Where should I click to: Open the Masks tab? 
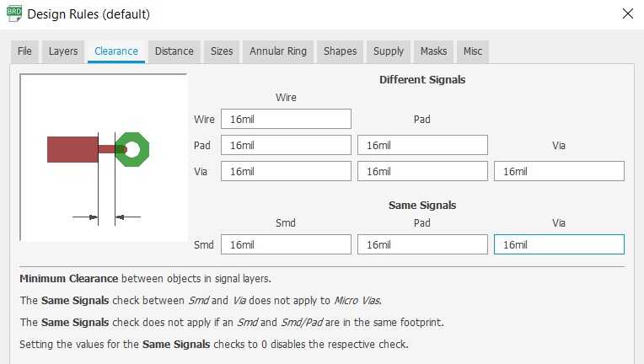click(433, 51)
